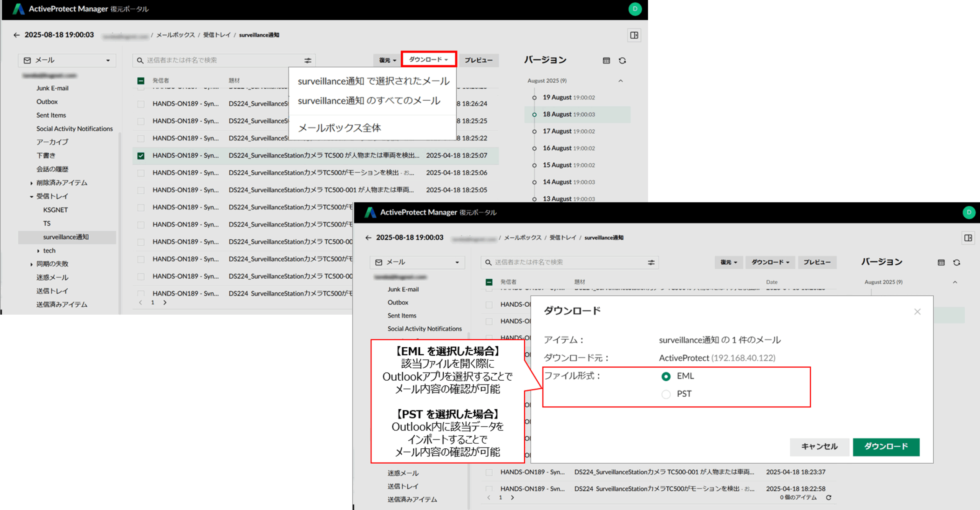Open 迷惑メール folder in top-left tree
980x510 pixels.
click(52, 278)
